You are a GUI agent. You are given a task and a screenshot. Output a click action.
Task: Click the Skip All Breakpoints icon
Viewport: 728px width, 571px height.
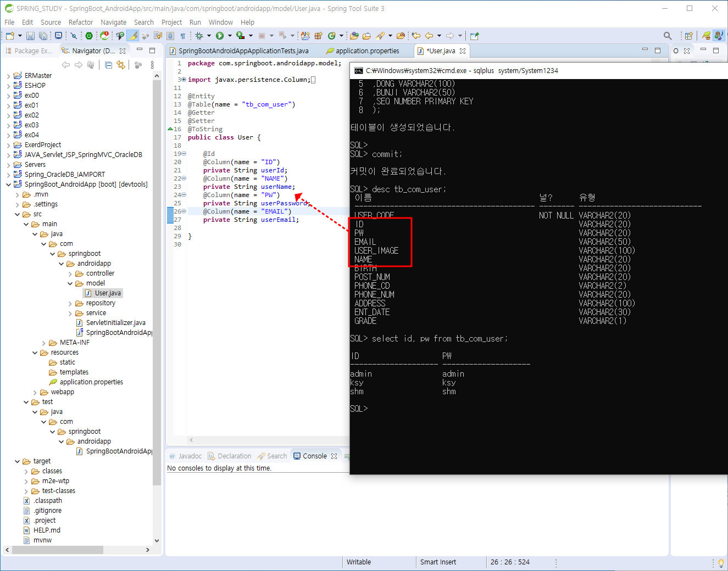74,36
